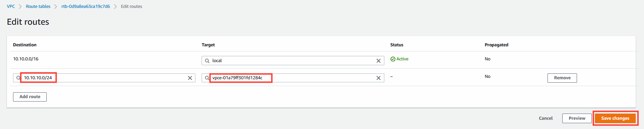Image resolution: width=644 pixels, height=129 pixels.
Task: Preview the route changes
Action: 577,118
